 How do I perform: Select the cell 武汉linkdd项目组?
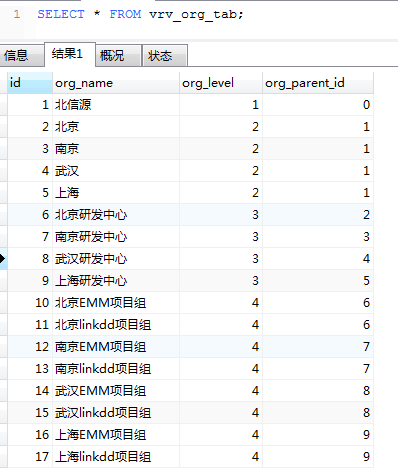(116, 413)
